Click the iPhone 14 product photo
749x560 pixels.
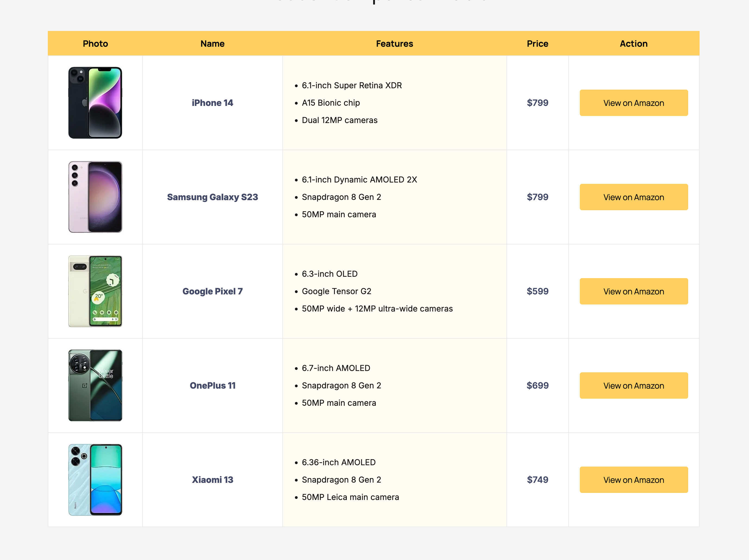(95, 103)
